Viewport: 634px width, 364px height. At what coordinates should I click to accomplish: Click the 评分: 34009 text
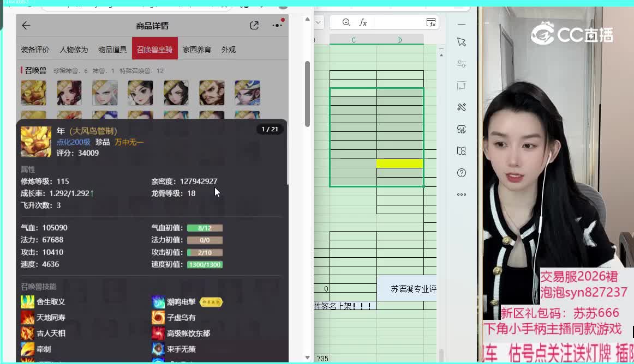pyautogui.click(x=77, y=153)
